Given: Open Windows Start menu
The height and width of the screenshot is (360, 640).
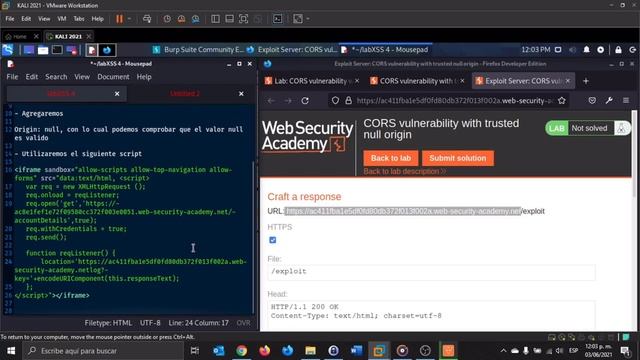Looking at the screenshot, I should click(x=11, y=351).
